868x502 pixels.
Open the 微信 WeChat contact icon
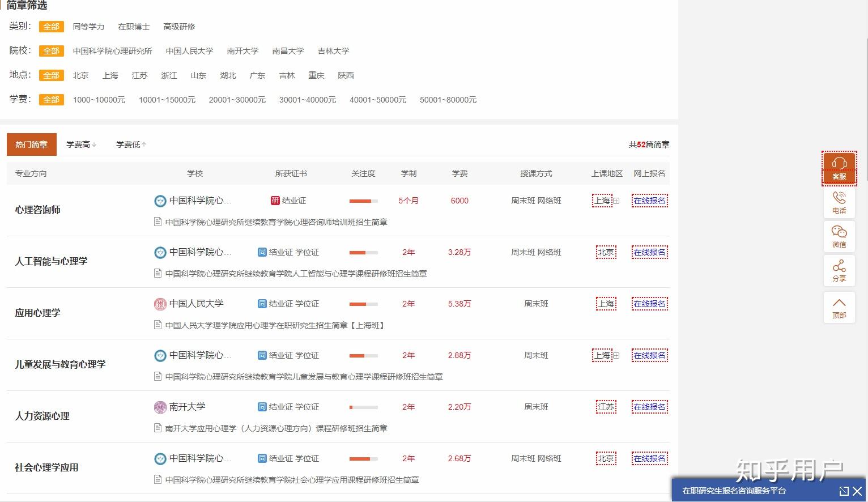[839, 236]
